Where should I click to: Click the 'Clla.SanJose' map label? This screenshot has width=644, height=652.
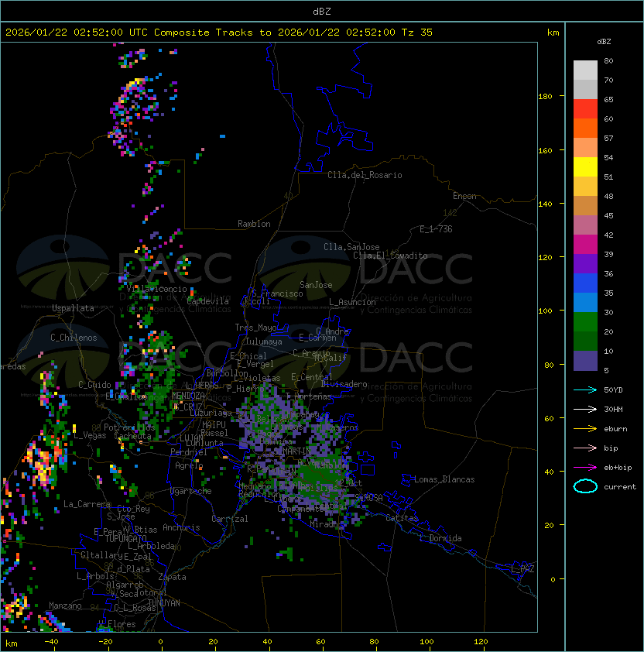(x=351, y=247)
